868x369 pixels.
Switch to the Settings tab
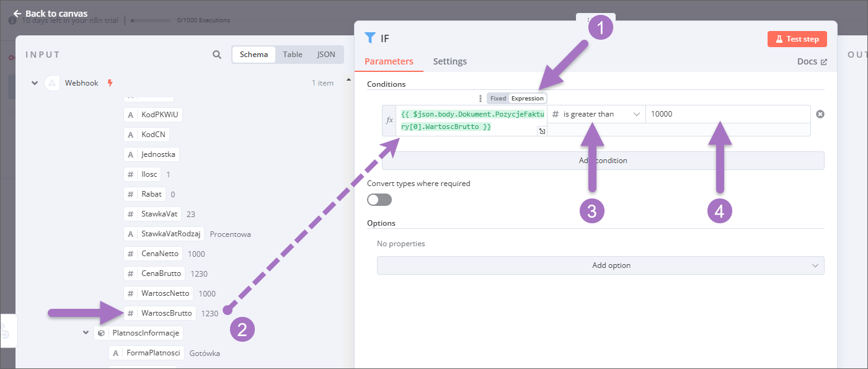[x=449, y=61]
